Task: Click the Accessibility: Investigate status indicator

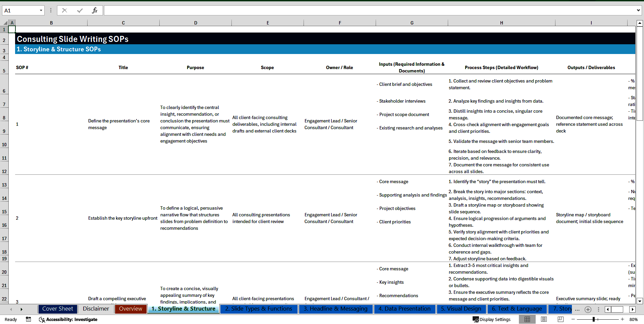Action: pos(68,319)
